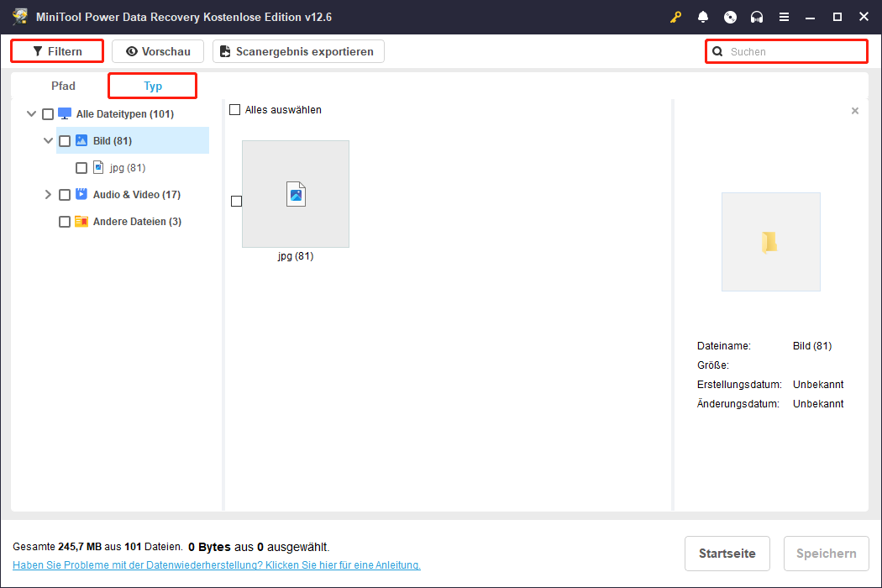Click the Scanergebnis exportieren toolbar icon
This screenshot has height=588, width=882.
[224, 51]
